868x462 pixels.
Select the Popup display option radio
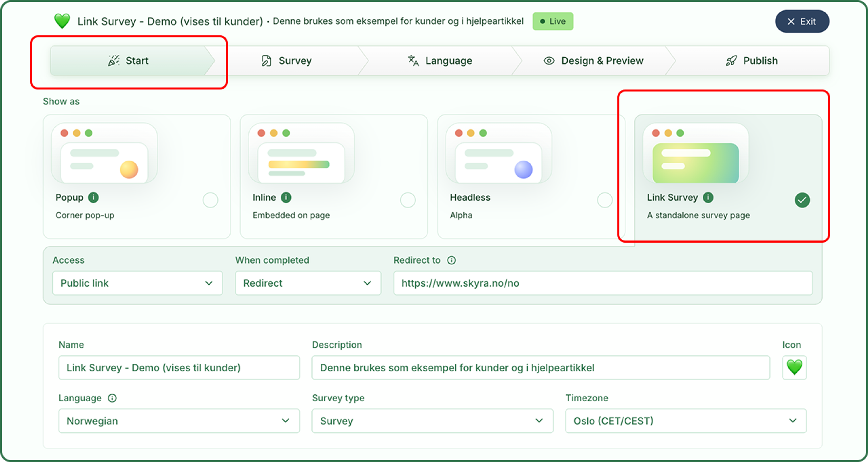210,200
